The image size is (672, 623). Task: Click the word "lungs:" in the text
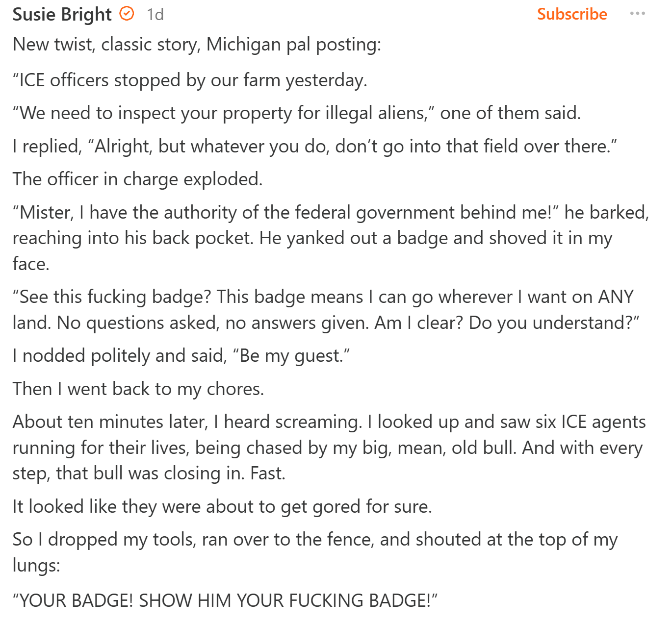[x=36, y=565]
